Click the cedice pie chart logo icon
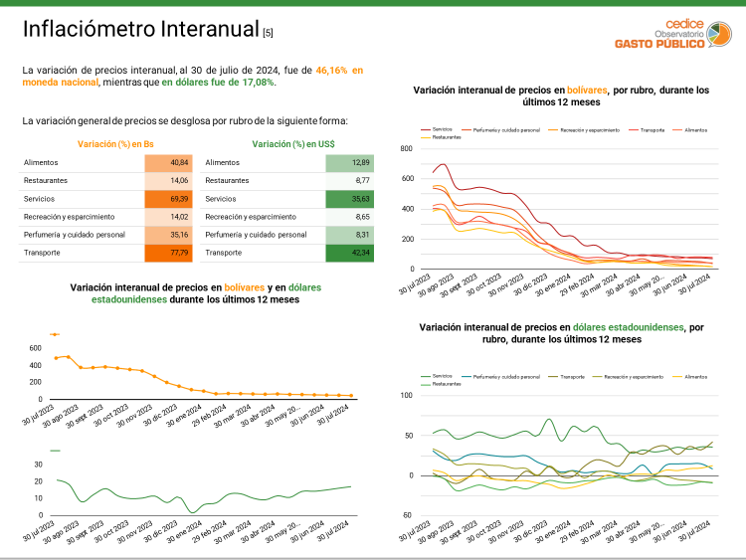The height and width of the screenshot is (560, 746). pyautogui.click(x=719, y=34)
